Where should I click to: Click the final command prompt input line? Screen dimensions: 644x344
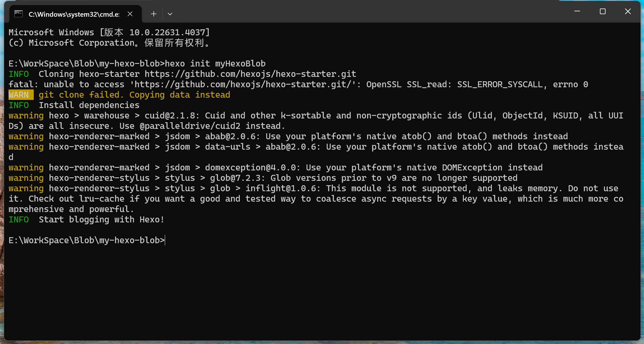87,240
